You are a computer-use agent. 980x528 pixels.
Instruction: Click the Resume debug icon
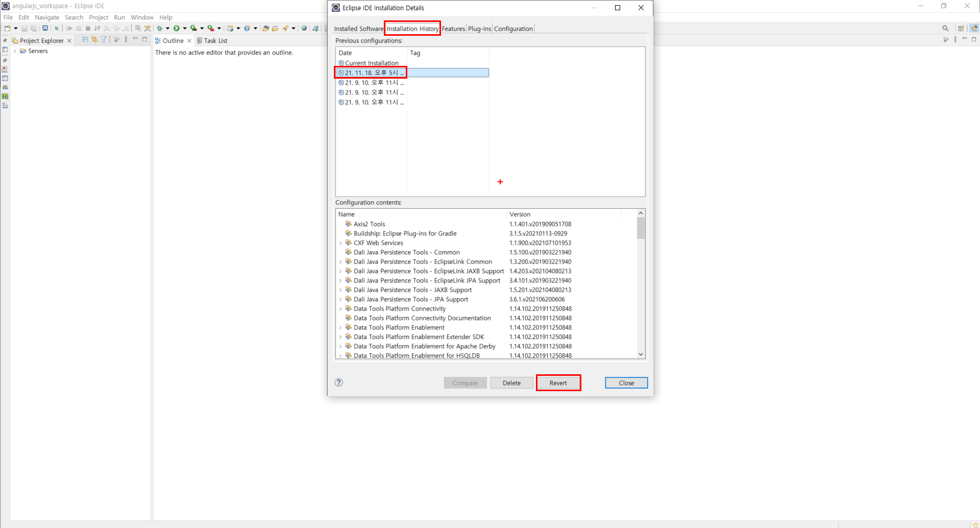pyautogui.click(x=69, y=28)
